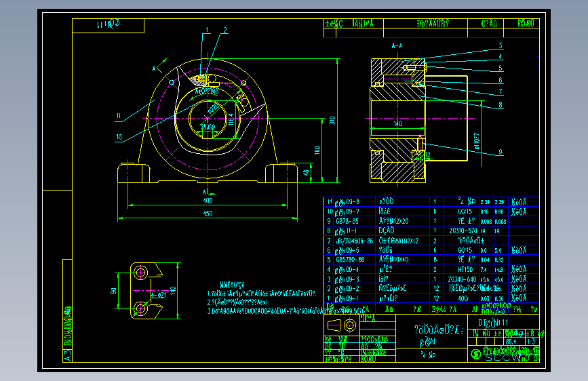588x381 pixels.
Task: Select the ZG340-640 material cell
Action: [463, 279]
